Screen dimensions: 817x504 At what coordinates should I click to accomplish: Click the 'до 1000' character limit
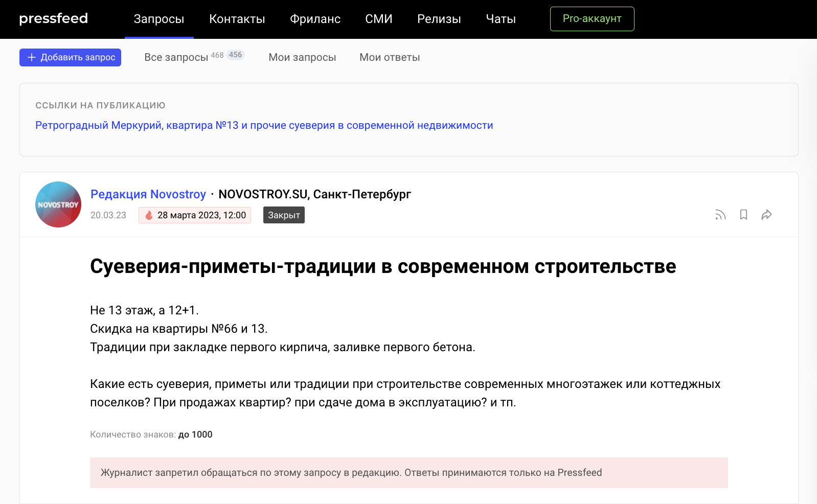(195, 434)
